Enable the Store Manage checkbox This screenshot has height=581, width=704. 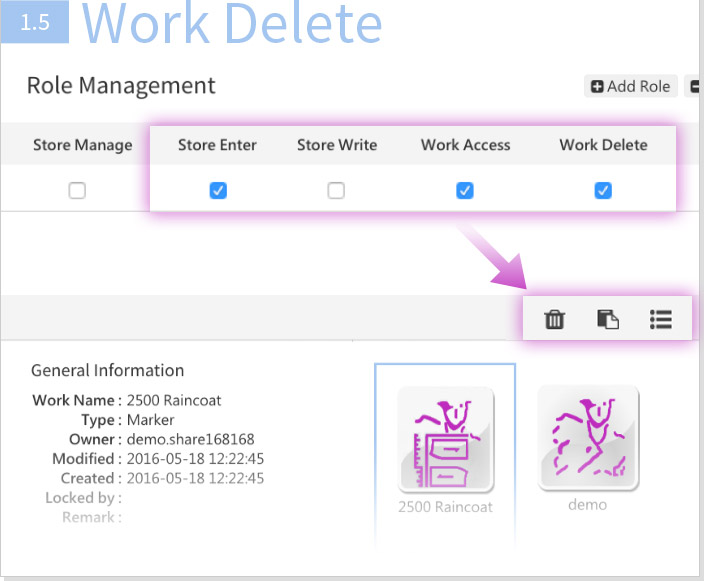tap(77, 191)
